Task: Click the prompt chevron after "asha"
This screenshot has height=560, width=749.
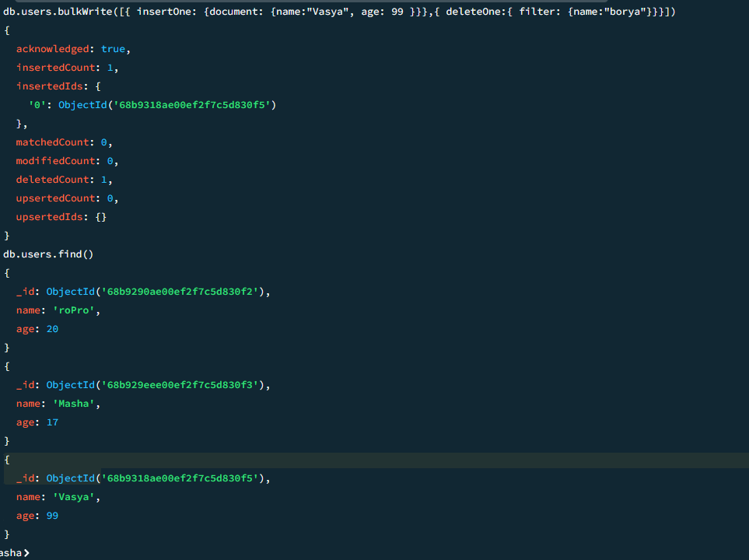Action: coord(27,553)
